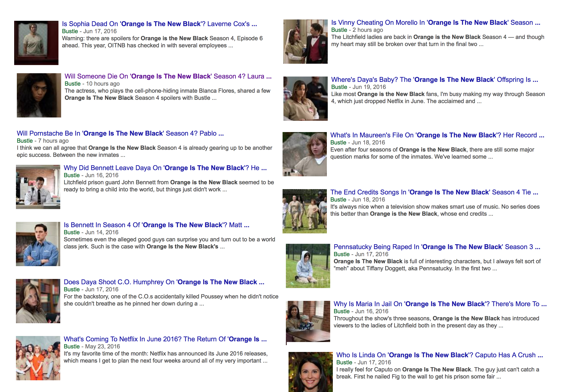This screenshot has width=566, height=392.
Task: Click the Blanca Flores close-up thumbnail
Action: [39, 95]
